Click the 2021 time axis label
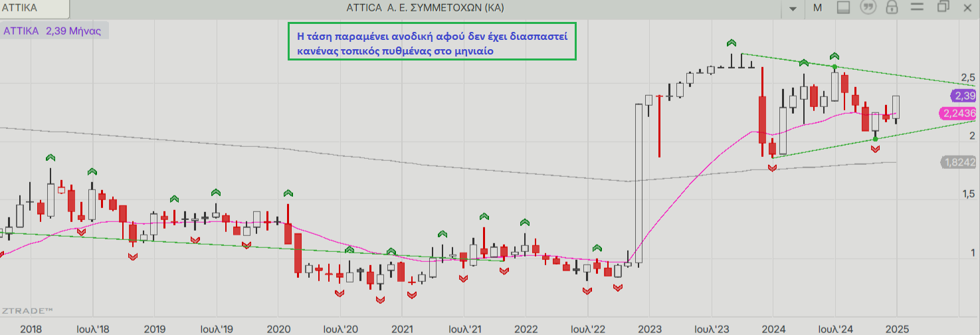The height and width of the screenshot is (335, 980). 402,329
